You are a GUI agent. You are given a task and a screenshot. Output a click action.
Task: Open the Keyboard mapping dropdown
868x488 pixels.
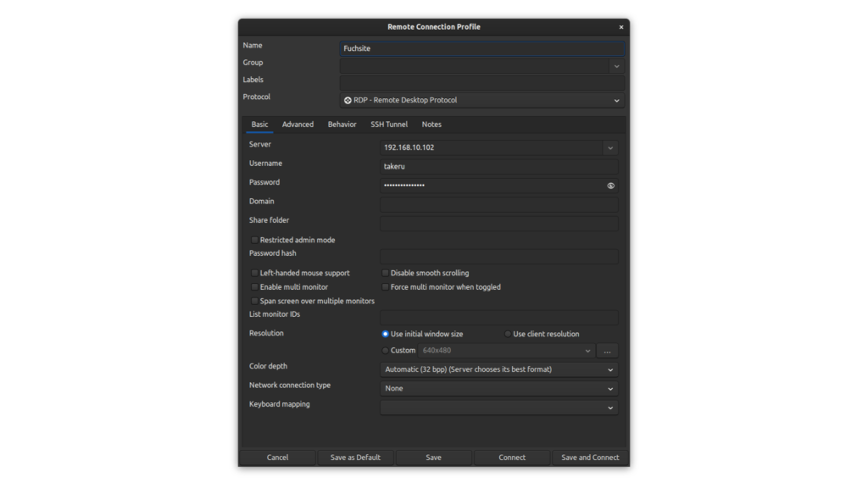[498, 408]
